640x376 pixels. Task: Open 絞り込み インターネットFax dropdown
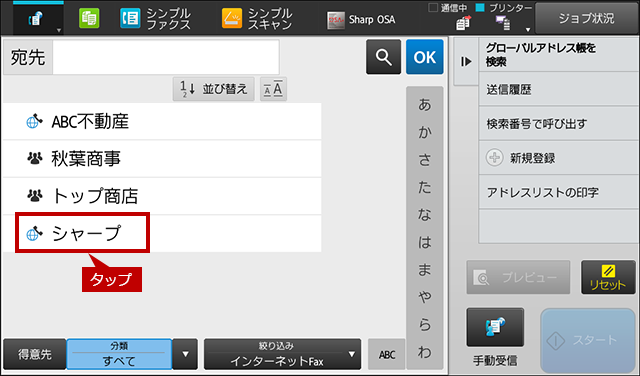pos(282,354)
